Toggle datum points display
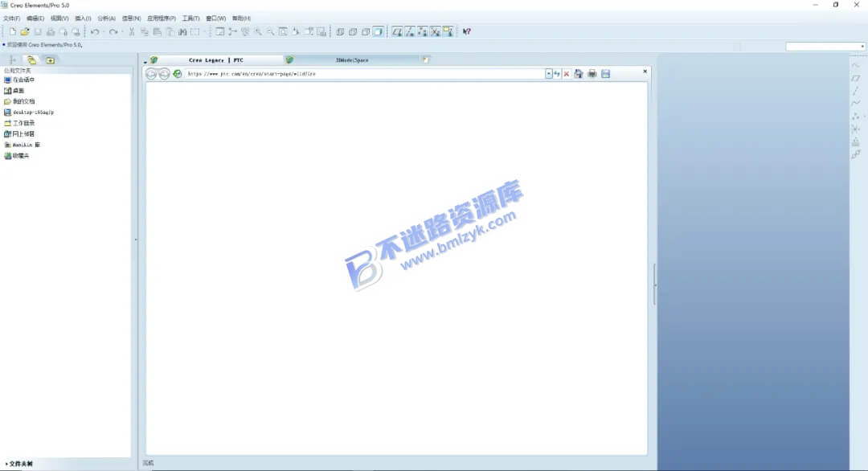The height and width of the screenshot is (471, 868). click(x=423, y=31)
